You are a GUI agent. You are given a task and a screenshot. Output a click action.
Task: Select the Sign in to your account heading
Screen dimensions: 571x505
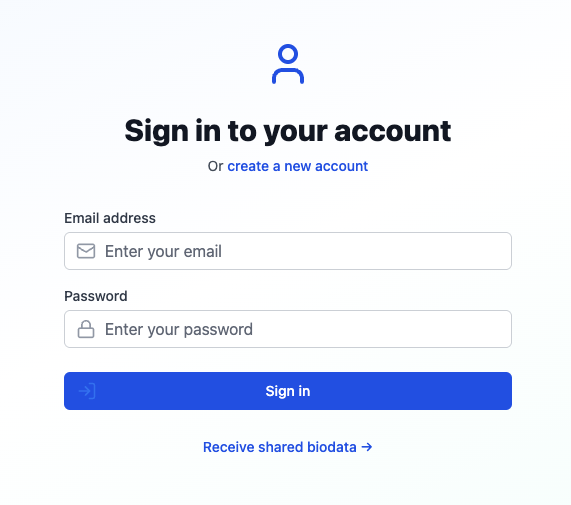pyautogui.click(x=288, y=131)
